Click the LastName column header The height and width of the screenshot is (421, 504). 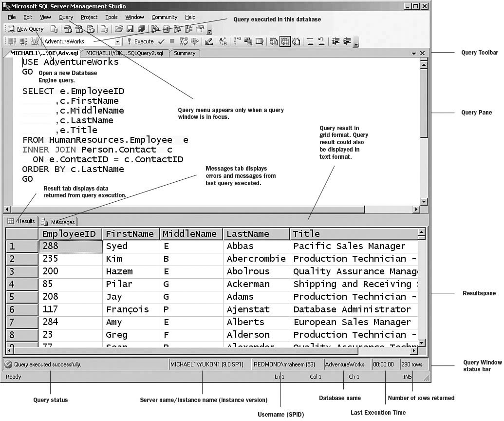click(x=256, y=234)
